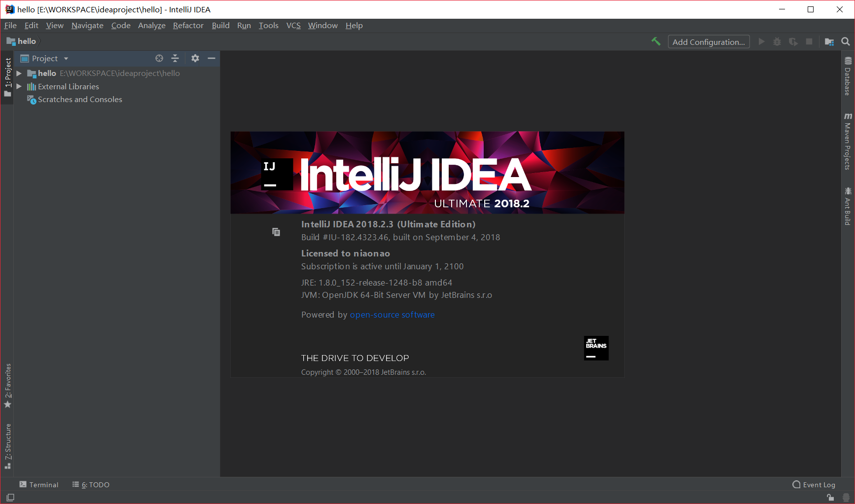The width and height of the screenshot is (855, 504).
Task: Click the Build #IU-182.4323.46 text line
Action: pyautogui.click(x=400, y=237)
